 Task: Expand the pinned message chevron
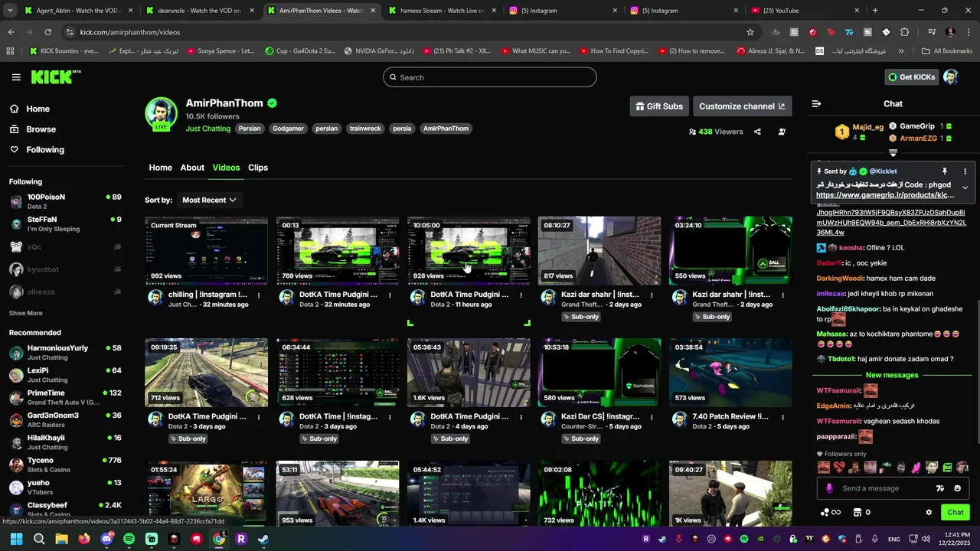click(x=965, y=187)
